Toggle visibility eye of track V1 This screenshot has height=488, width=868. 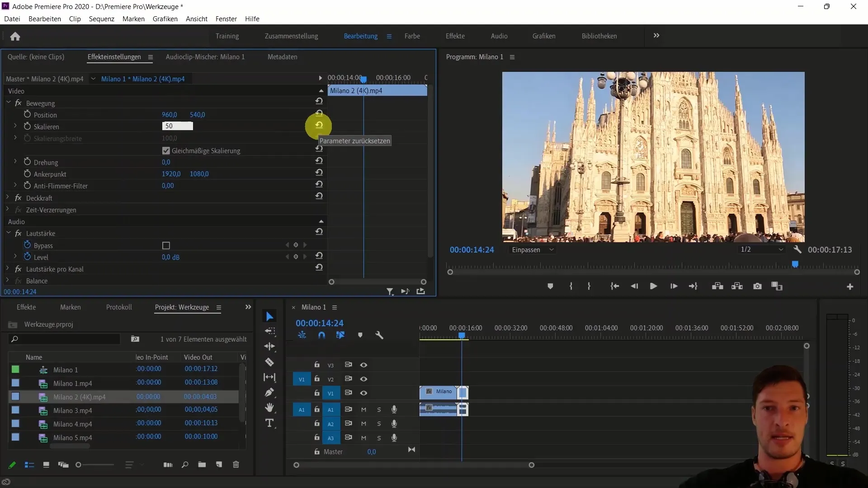coord(363,393)
